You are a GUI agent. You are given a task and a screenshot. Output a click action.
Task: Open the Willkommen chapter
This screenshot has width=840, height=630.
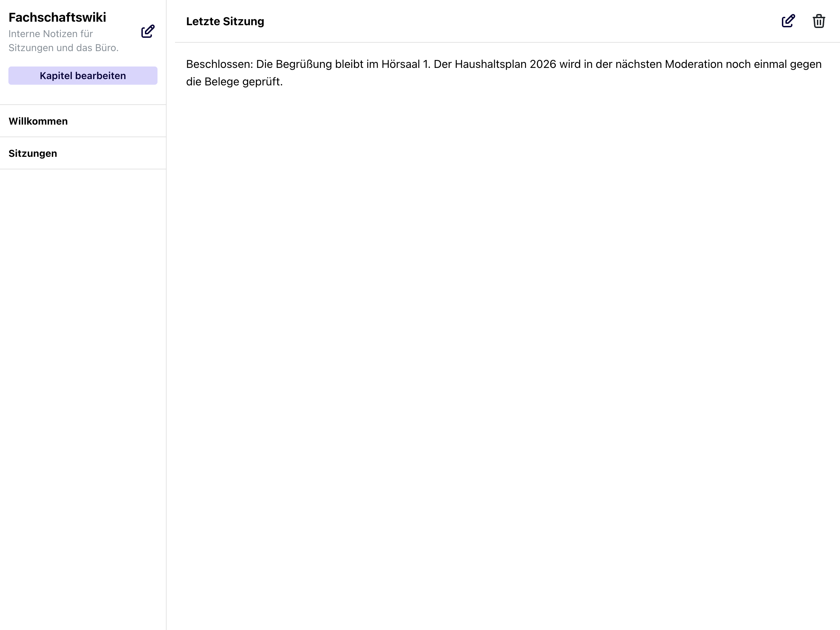tap(83, 121)
